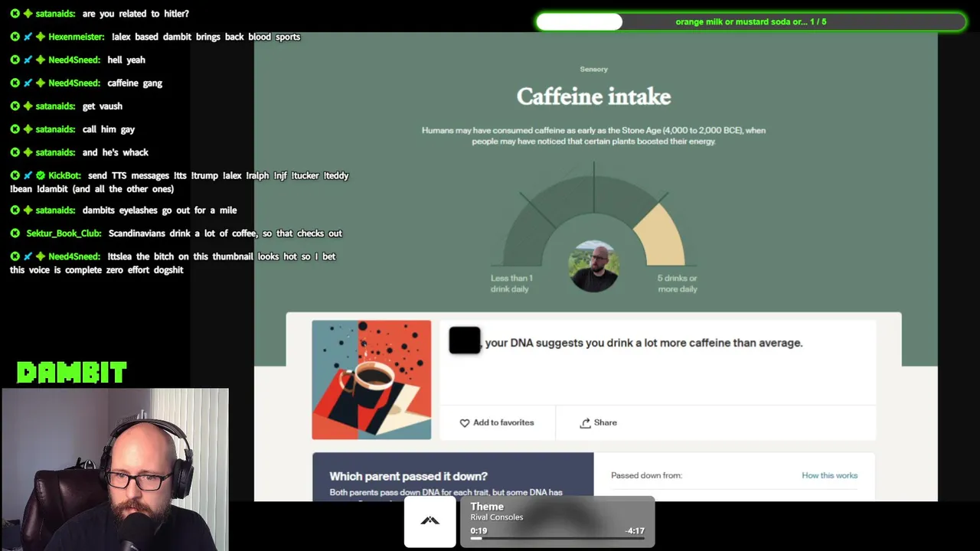Click Need4Sneed on the 'caffeine gang' message
Image resolution: width=980 pixels, height=551 pixels.
74,83
